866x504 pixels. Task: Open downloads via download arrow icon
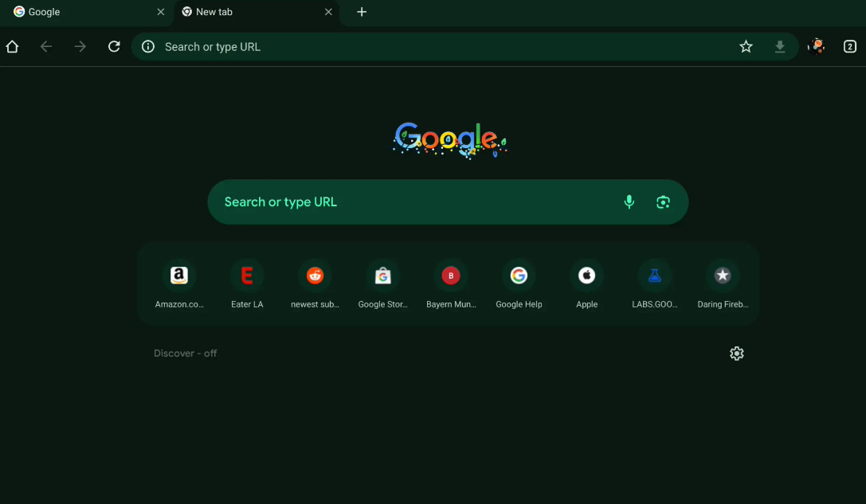[780, 47]
